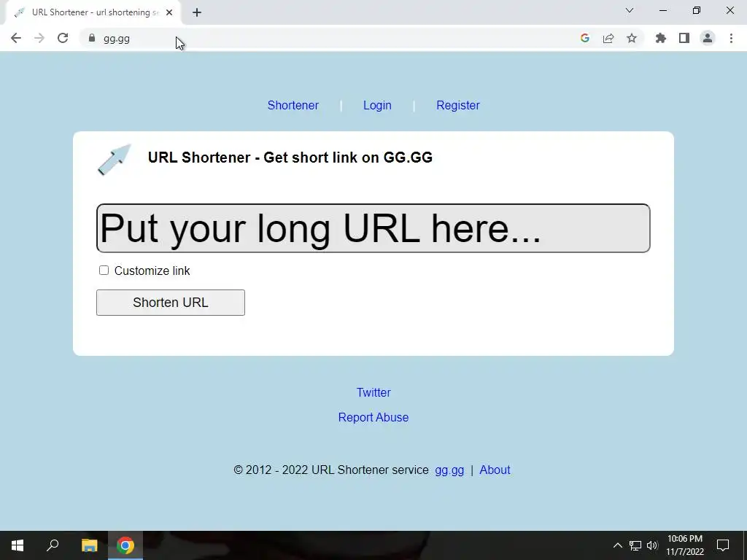The image size is (747, 560).
Task: Open Windows taskbar search
Action: 53,545
